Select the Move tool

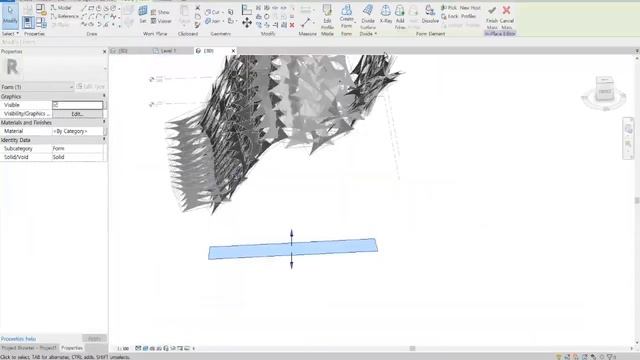pyautogui.click(x=247, y=23)
